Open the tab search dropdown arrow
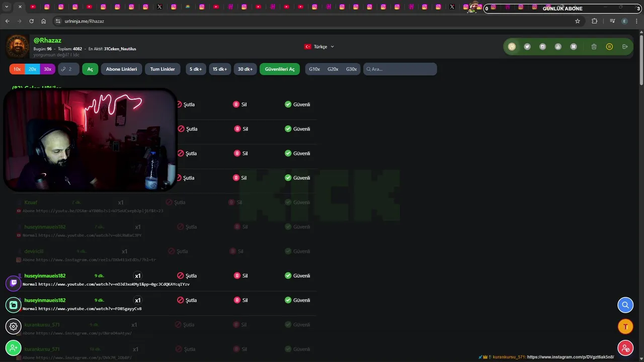The image size is (644, 362). click(7, 7)
